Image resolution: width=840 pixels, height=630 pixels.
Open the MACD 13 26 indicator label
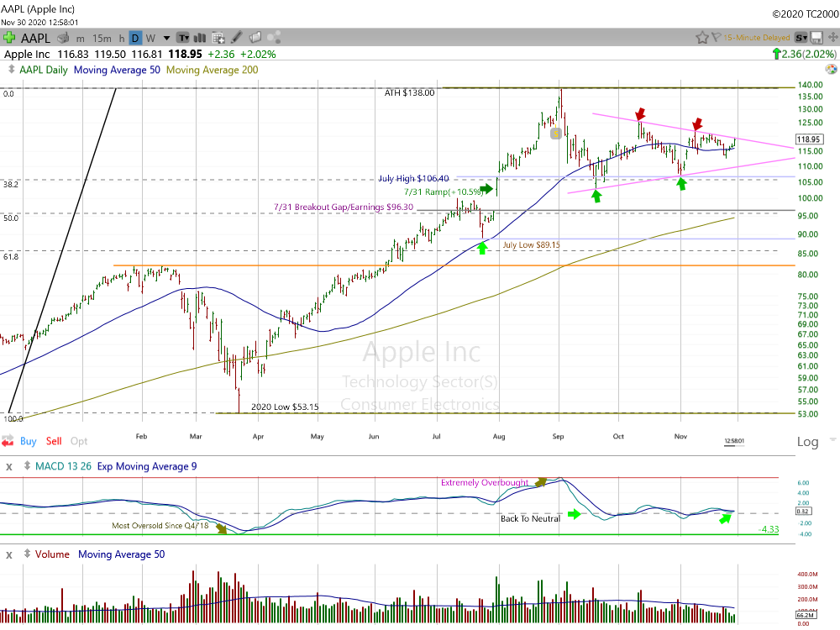[63, 466]
